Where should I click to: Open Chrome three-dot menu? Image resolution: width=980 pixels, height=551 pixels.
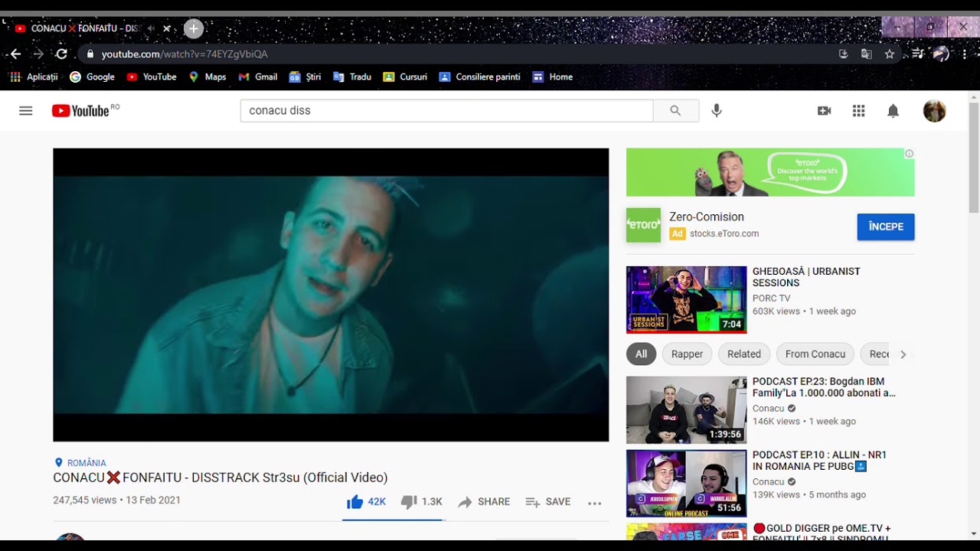tap(965, 54)
